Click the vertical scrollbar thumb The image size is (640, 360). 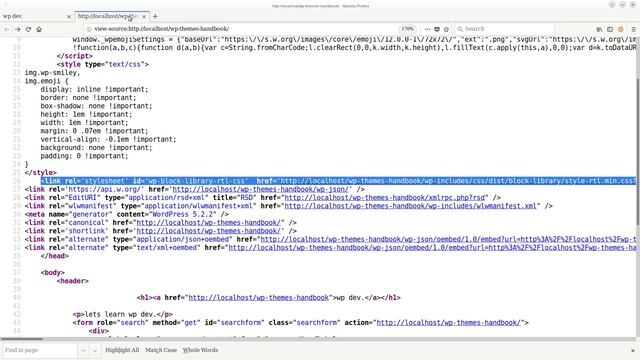(638, 151)
